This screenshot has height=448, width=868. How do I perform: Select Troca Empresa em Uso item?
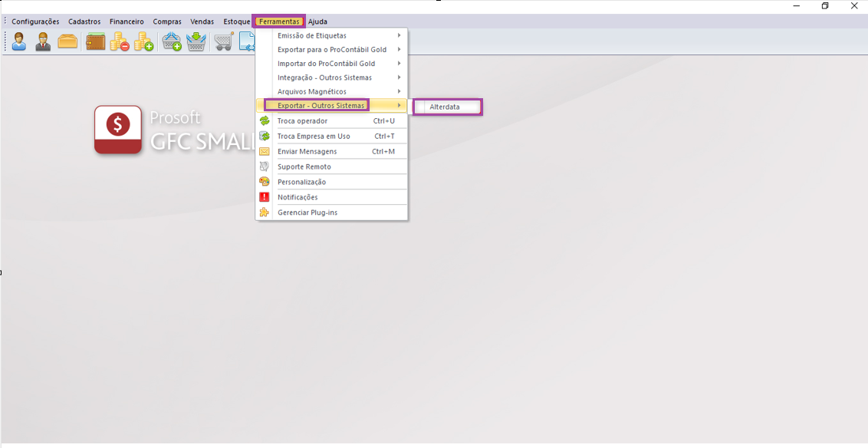click(331, 137)
